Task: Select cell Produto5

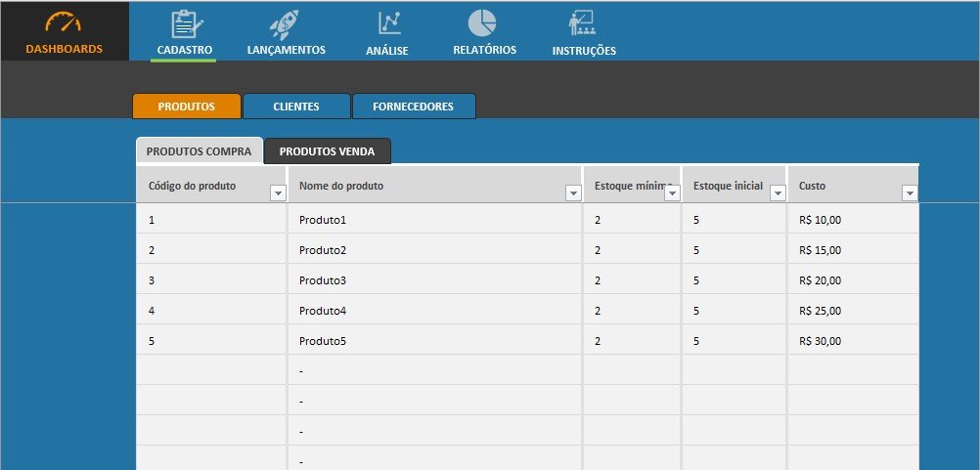Action: point(435,341)
